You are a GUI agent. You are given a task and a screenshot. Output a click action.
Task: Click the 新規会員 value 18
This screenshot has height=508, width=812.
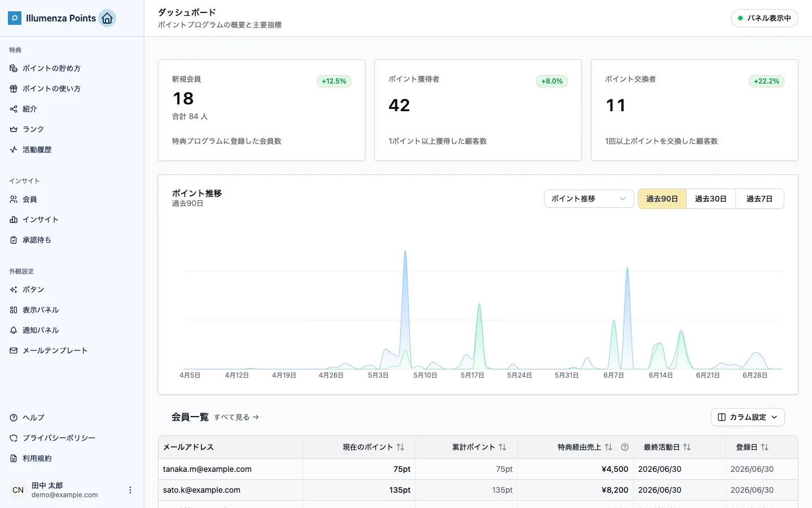point(183,99)
